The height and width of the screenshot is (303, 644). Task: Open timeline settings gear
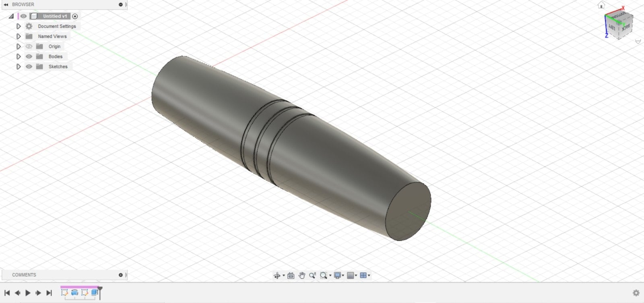[636, 293]
